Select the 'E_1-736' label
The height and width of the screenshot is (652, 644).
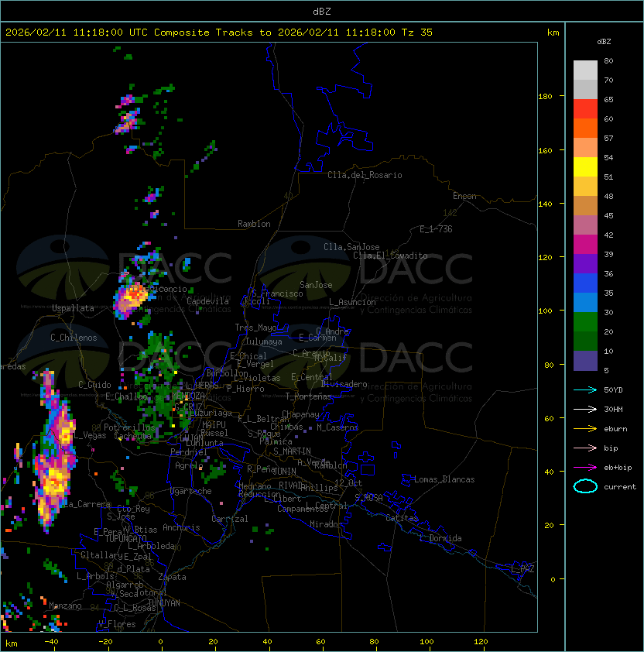[x=436, y=229]
